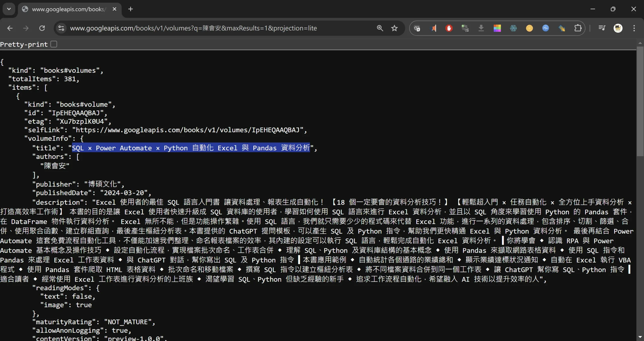Click the scrollbar up arrow
Viewport: 644px width, 341px height.
tap(640, 43)
